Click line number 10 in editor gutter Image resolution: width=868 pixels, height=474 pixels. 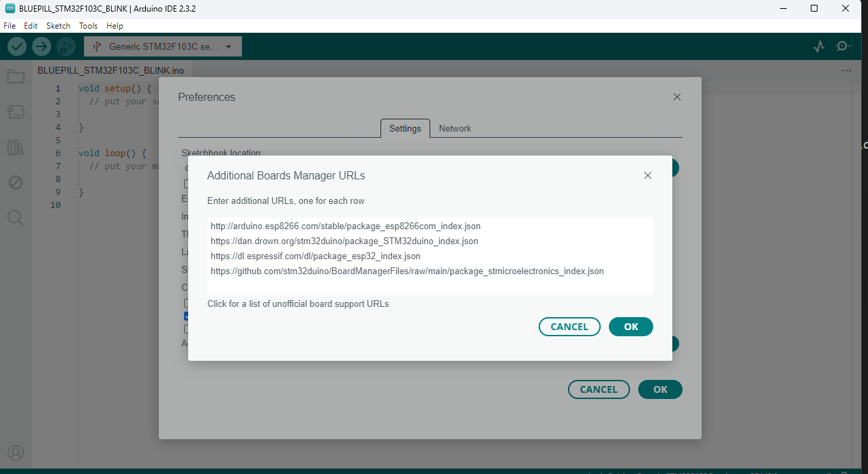coord(55,205)
